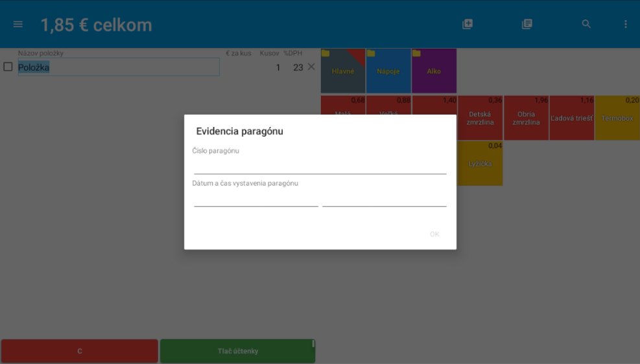Remove the Položka item with X icon
The width and height of the screenshot is (640, 364).
[x=311, y=67]
